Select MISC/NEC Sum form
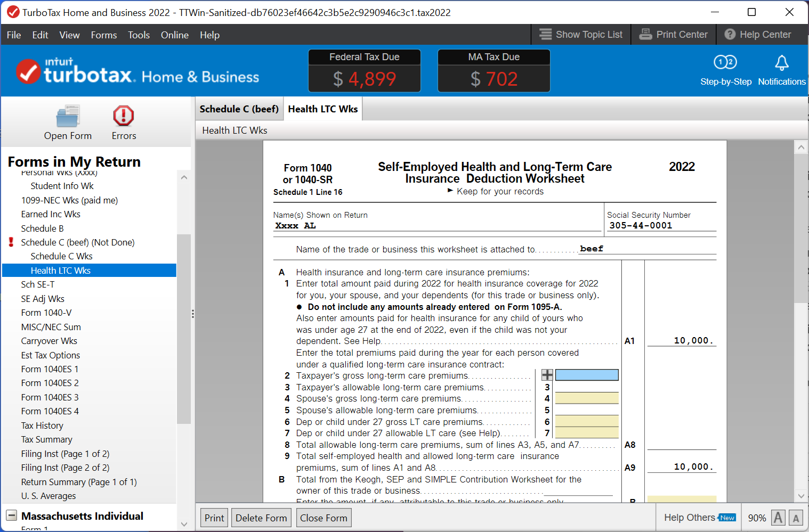This screenshot has width=809, height=532. [x=51, y=327]
